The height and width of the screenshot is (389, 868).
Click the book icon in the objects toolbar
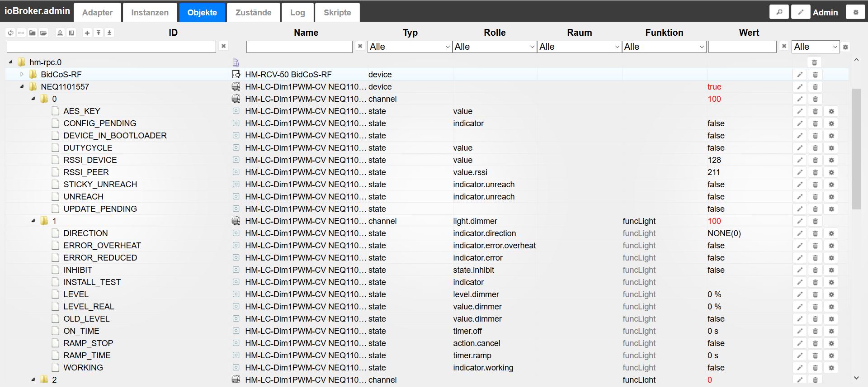(x=71, y=33)
